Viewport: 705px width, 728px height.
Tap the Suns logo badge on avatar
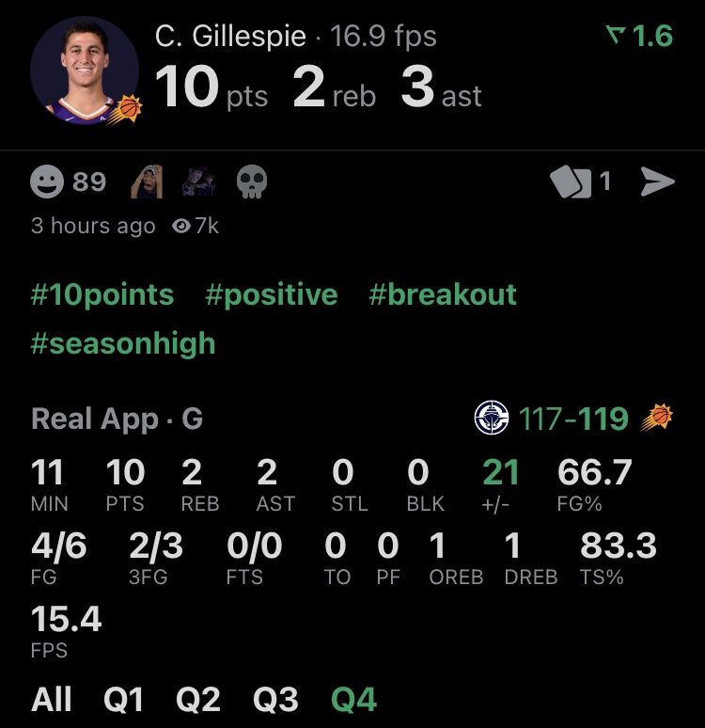tap(126, 109)
